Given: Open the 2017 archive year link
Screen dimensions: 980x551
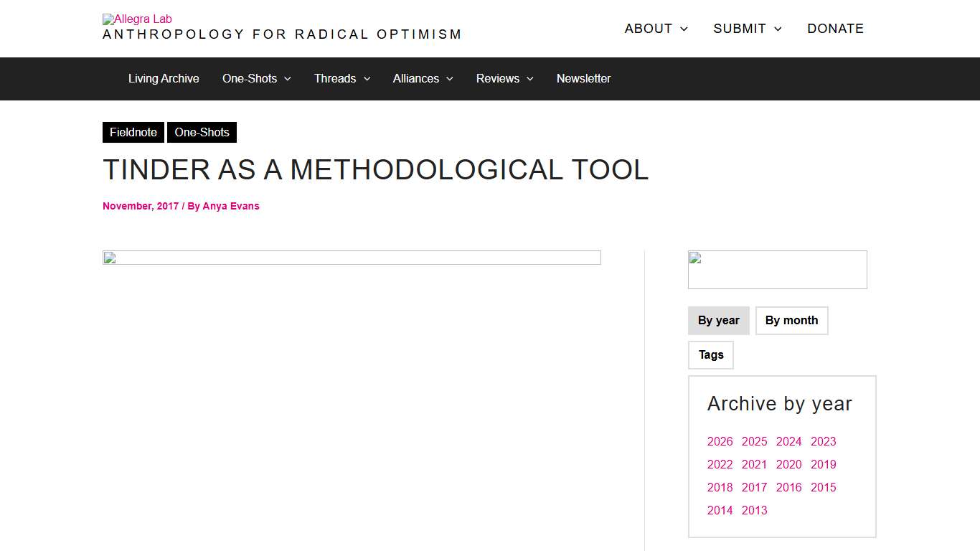Looking at the screenshot, I should click(754, 487).
